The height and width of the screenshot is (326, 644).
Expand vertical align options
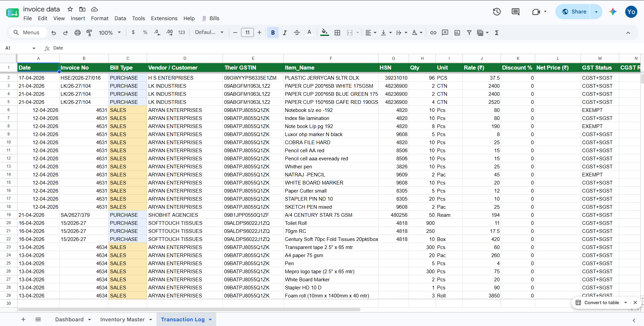coord(390,33)
